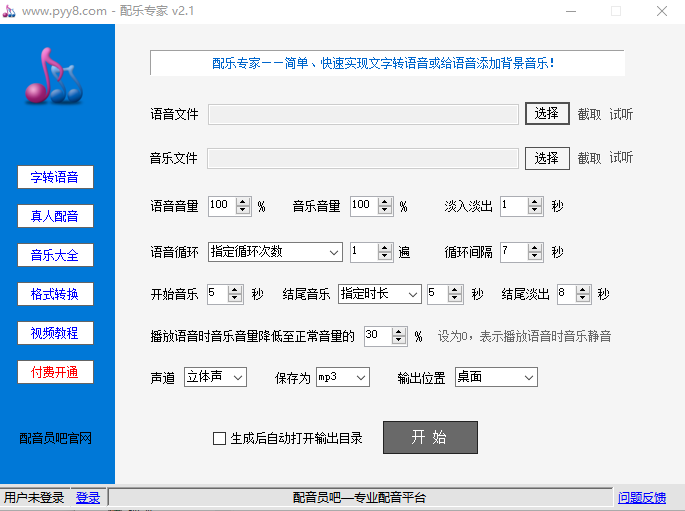Decrease the 结尾淡出 seconds
The height and width of the screenshot is (511, 685).
(x=583, y=298)
